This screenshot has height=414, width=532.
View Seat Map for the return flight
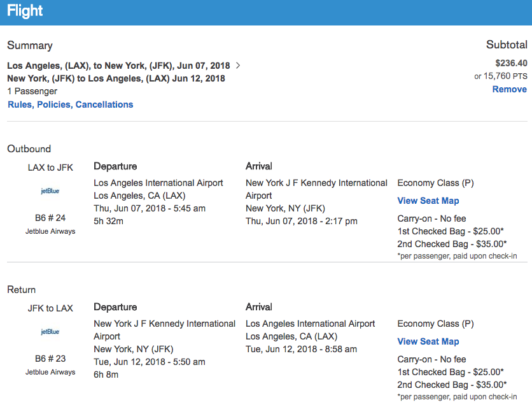pos(428,341)
